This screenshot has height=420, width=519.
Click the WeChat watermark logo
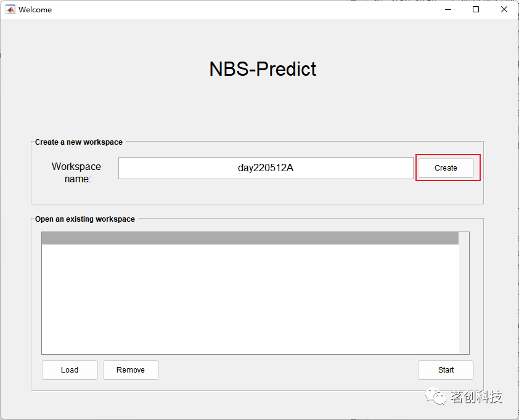(436, 397)
